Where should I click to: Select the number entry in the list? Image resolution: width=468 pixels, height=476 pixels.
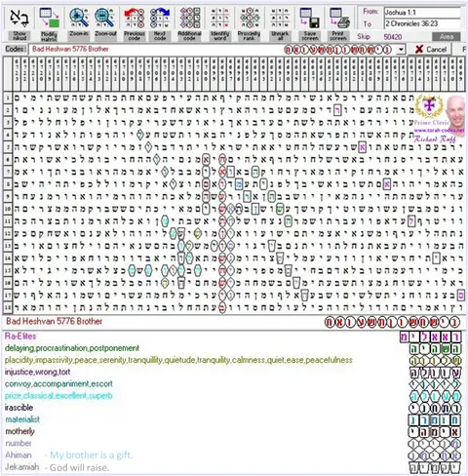point(19,443)
